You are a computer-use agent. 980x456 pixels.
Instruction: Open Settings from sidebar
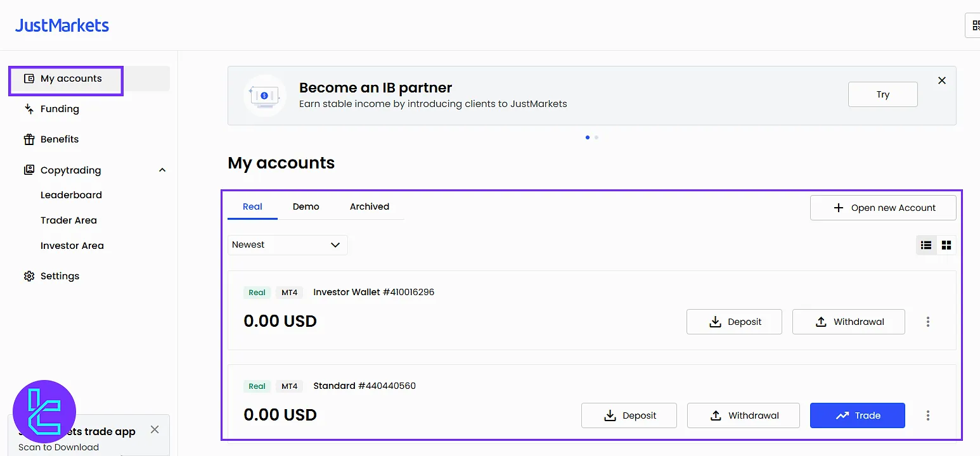pos(60,276)
